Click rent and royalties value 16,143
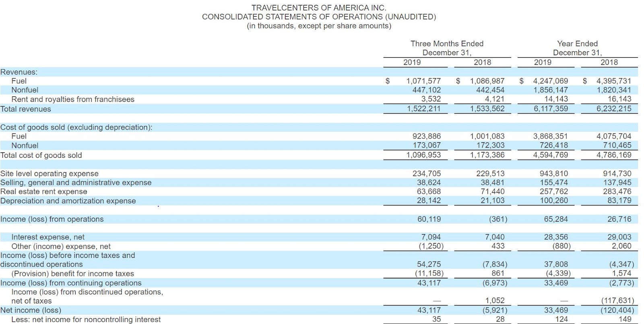Screen dimensions: 644x324 tap(619, 99)
